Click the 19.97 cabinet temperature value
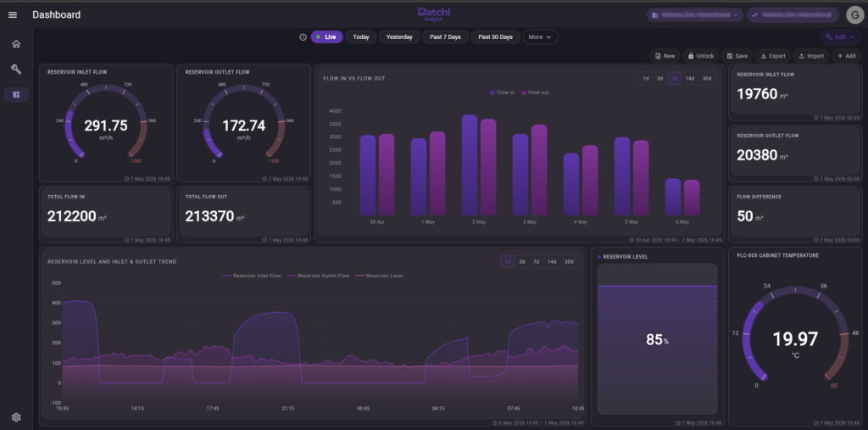Screen dimensions: 868x430 [x=795, y=338]
